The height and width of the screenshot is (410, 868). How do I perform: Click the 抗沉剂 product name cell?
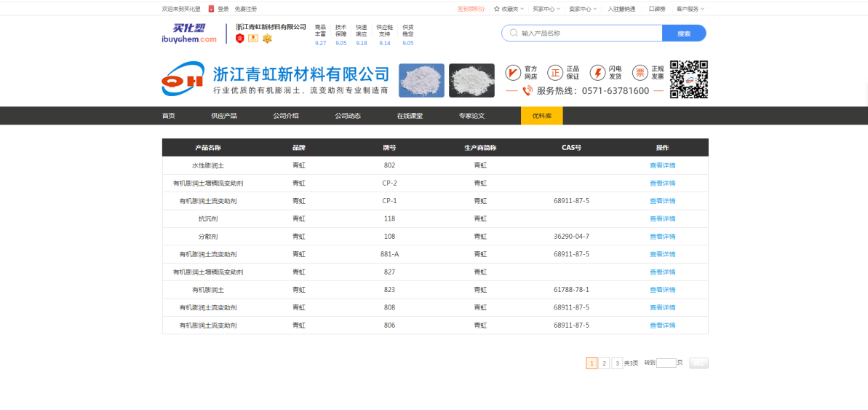coord(208,218)
